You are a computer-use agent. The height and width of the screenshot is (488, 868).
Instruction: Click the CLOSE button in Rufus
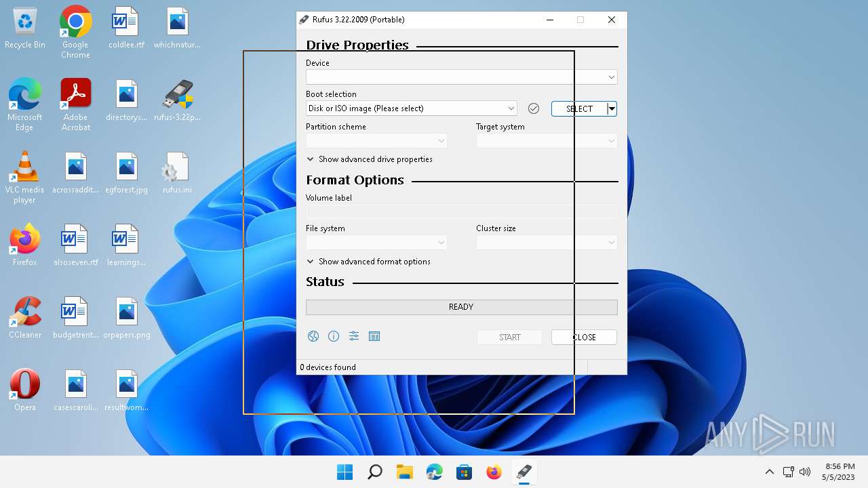584,338
